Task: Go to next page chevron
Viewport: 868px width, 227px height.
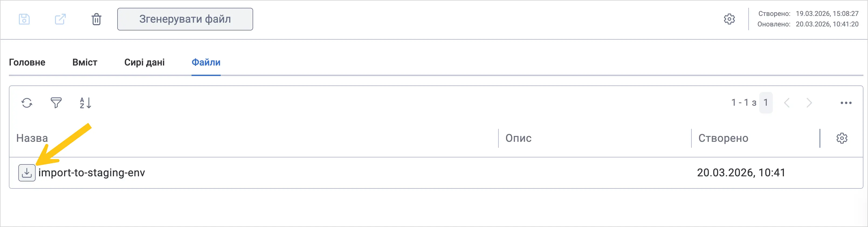Action: 809,103
